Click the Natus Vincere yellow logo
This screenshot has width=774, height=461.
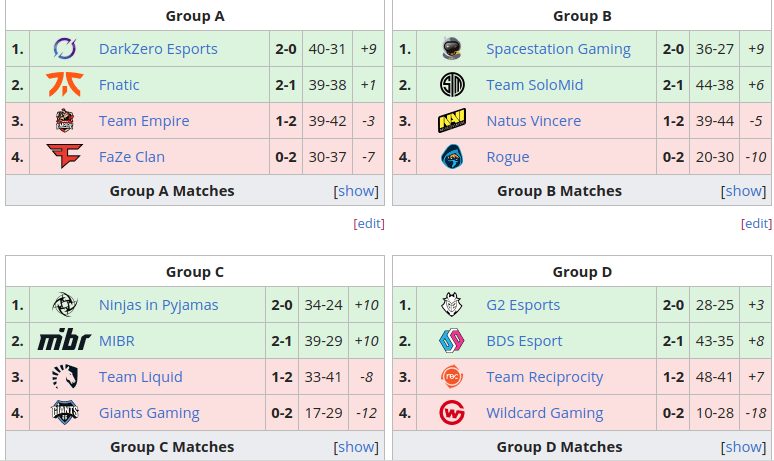click(451, 121)
